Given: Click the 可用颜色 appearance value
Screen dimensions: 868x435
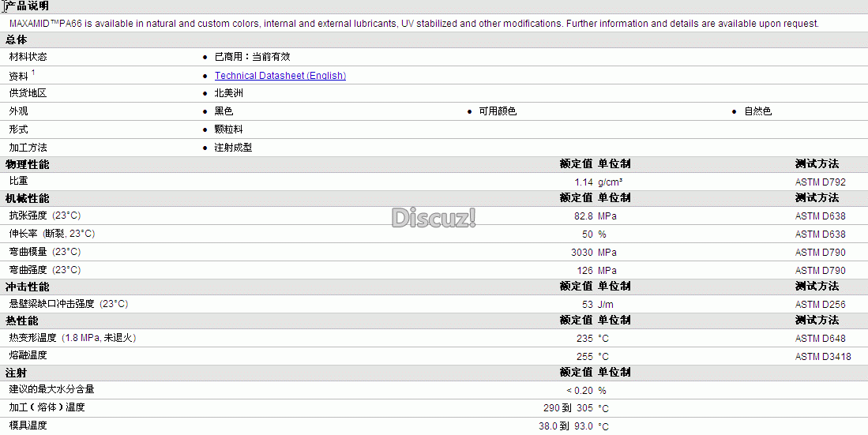Looking at the screenshot, I should (x=498, y=111).
